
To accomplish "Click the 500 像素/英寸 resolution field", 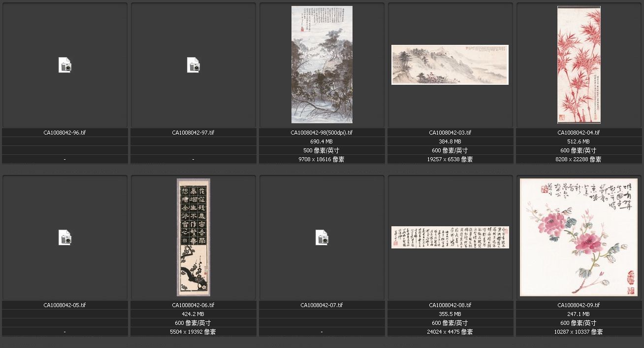I will 322,150.
